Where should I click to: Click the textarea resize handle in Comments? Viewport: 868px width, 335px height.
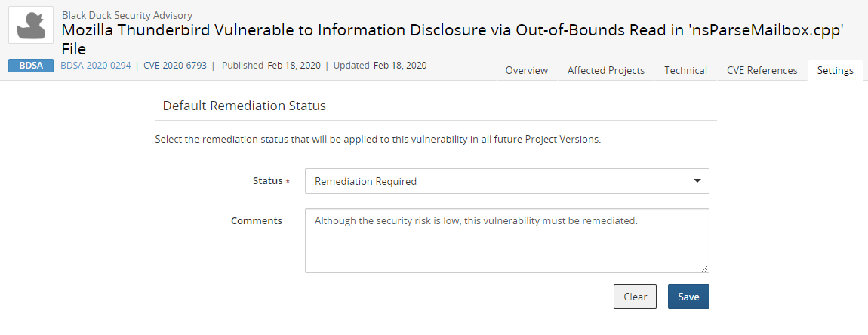pyautogui.click(x=705, y=268)
